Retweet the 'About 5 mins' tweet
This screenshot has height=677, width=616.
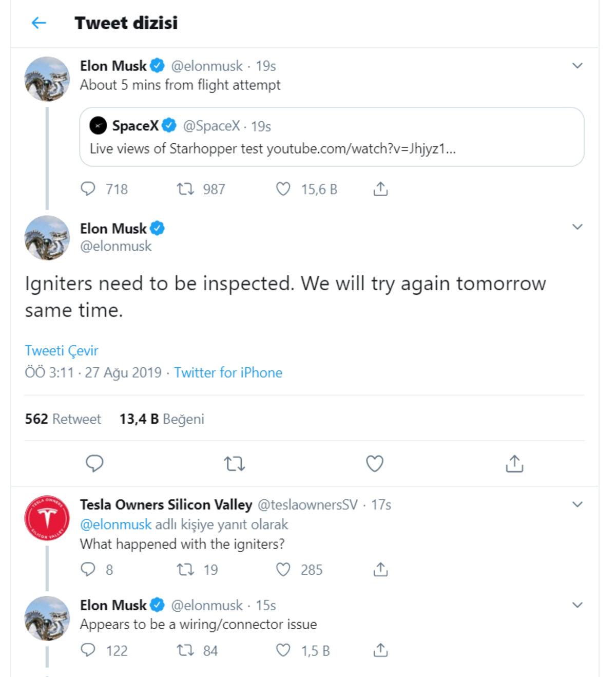185,189
